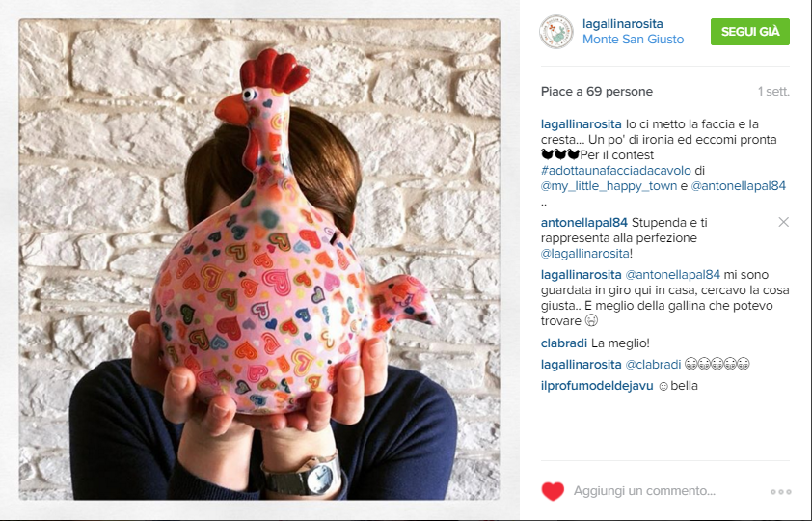This screenshot has height=521, width=812.
Task: Delete antonellapal84's comment with the X
Action: pos(783,222)
